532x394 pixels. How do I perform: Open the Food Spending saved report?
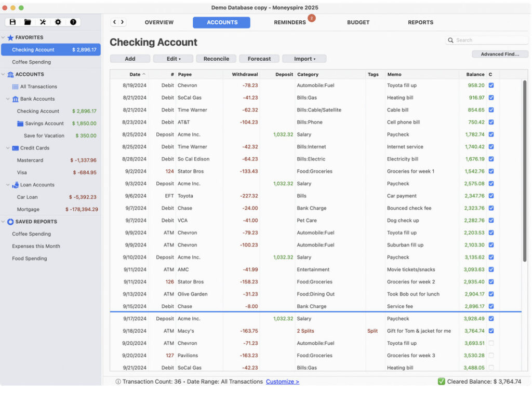point(30,259)
